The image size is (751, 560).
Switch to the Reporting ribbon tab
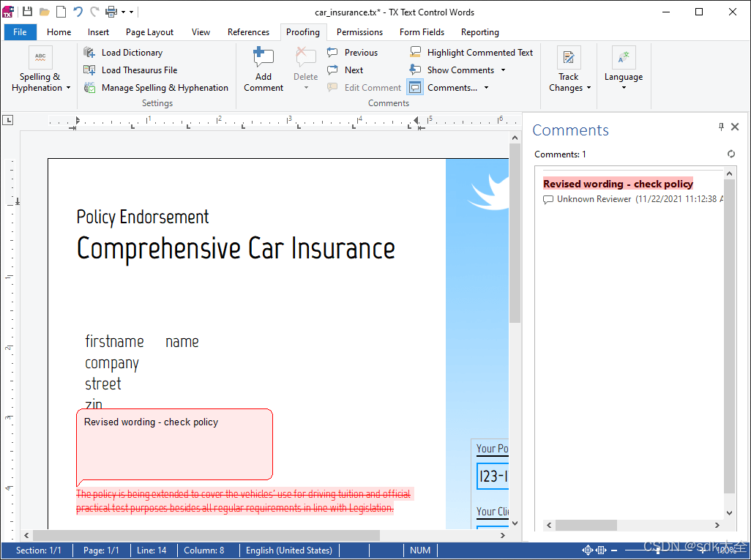(x=479, y=32)
